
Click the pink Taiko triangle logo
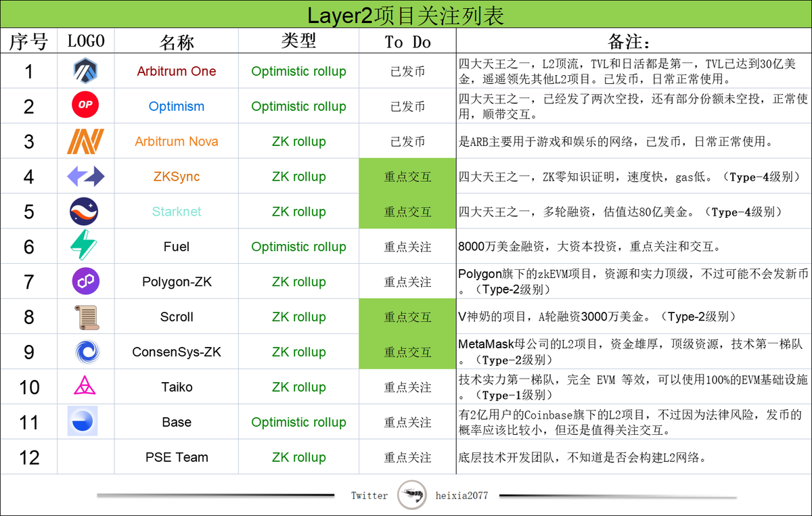pos(85,387)
